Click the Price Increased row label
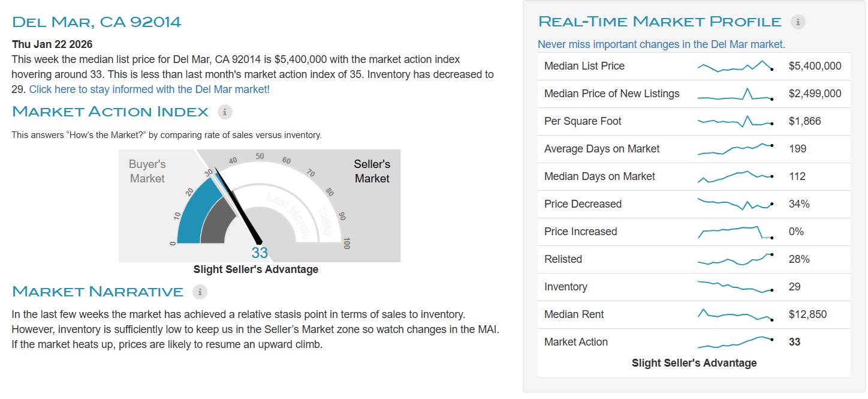Viewport: 868px width, 399px height. [580, 232]
